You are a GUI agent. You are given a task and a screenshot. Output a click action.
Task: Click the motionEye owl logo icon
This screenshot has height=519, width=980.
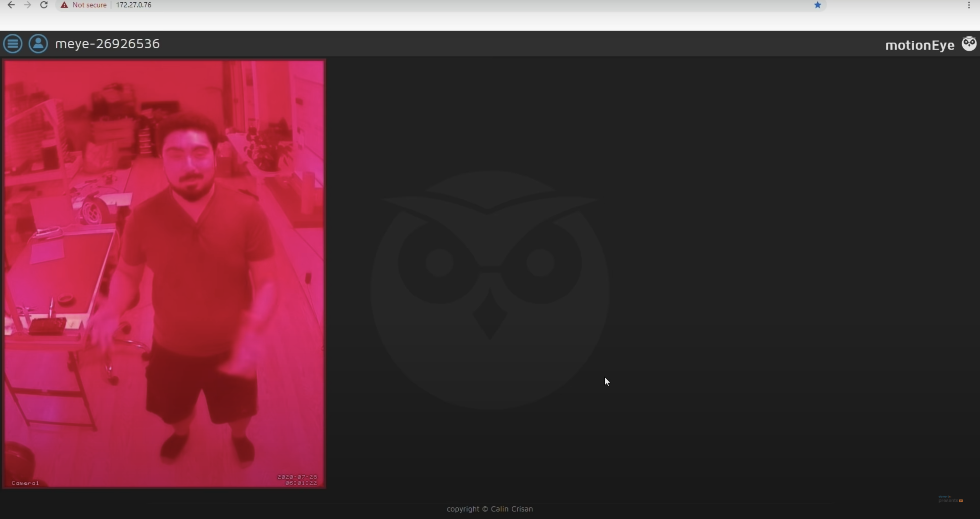[969, 44]
